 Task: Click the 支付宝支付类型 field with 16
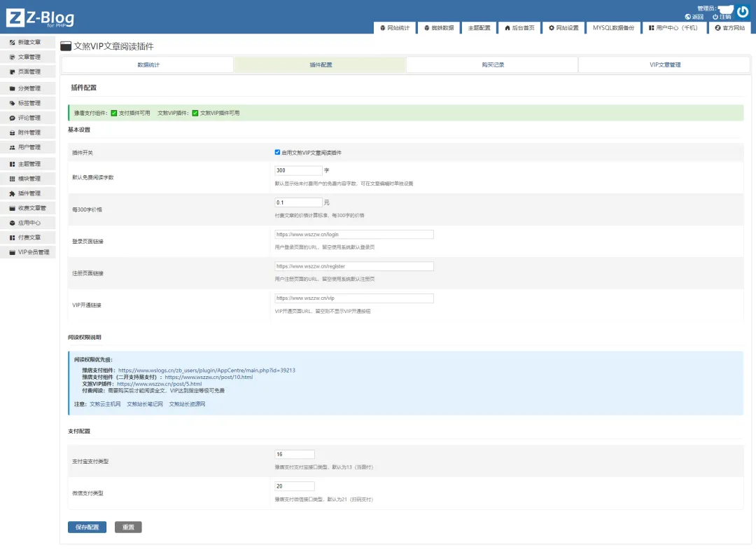click(294, 455)
